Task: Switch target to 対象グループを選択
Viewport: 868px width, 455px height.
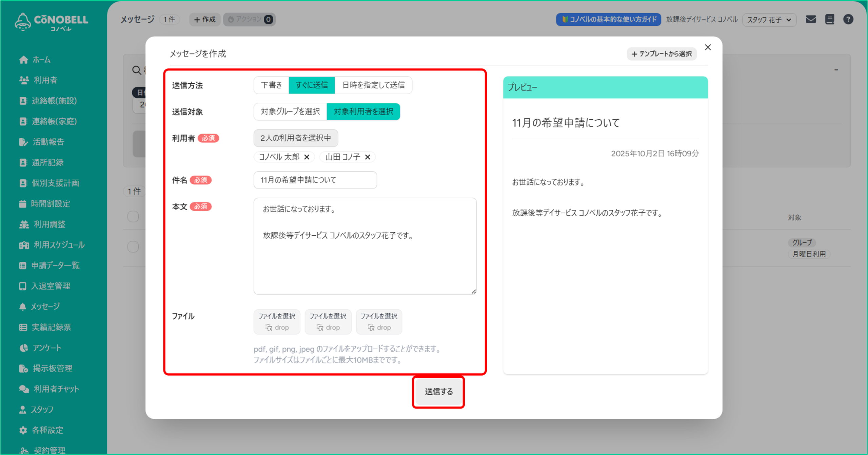Action: tap(290, 112)
